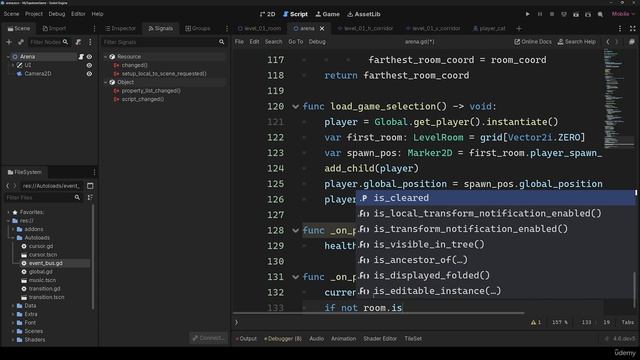Open the AssetLib workspace
This screenshot has height=360, width=640.
(364, 14)
